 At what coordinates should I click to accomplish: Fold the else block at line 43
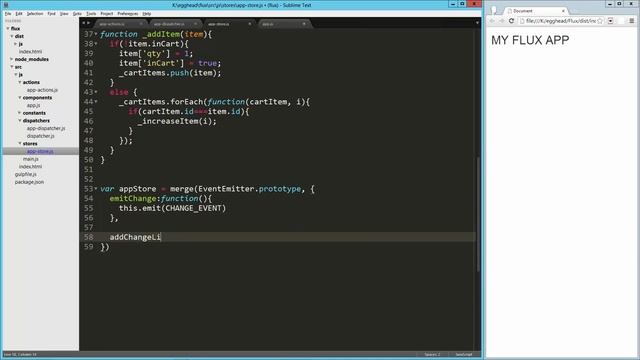click(x=96, y=92)
